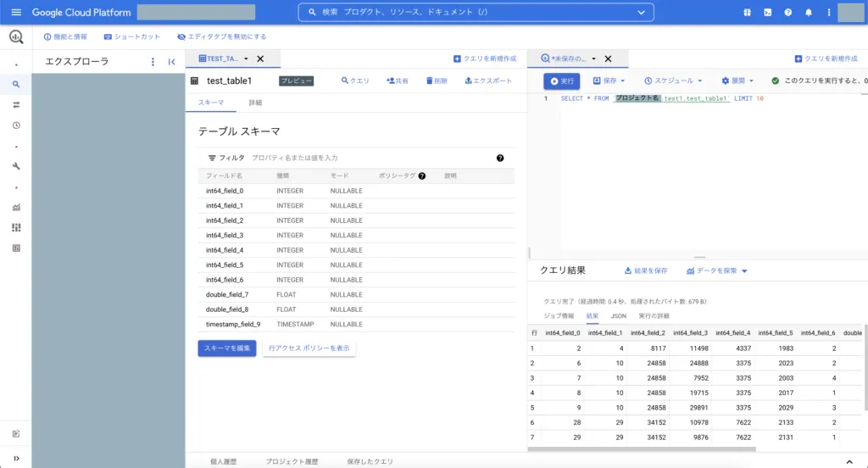Show notifications bell icon
The image size is (868, 468).
pos(808,12)
